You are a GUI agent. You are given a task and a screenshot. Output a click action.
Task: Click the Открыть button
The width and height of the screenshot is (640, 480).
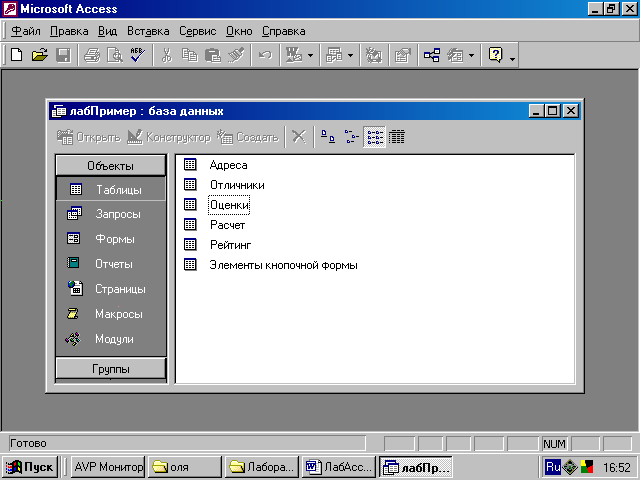pos(89,137)
